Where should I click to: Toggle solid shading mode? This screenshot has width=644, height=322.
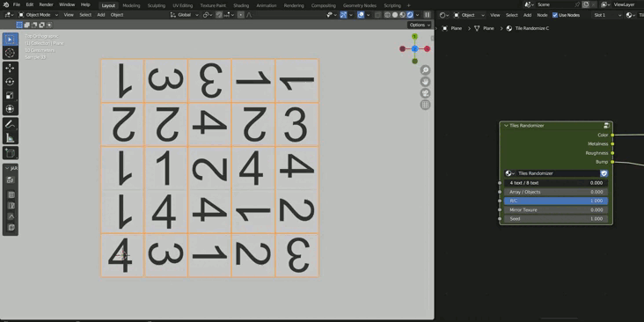coord(395,15)
